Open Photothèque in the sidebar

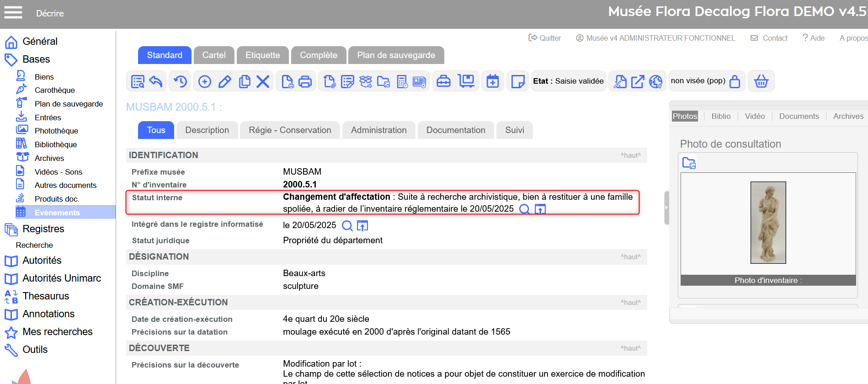pos(56,131)
